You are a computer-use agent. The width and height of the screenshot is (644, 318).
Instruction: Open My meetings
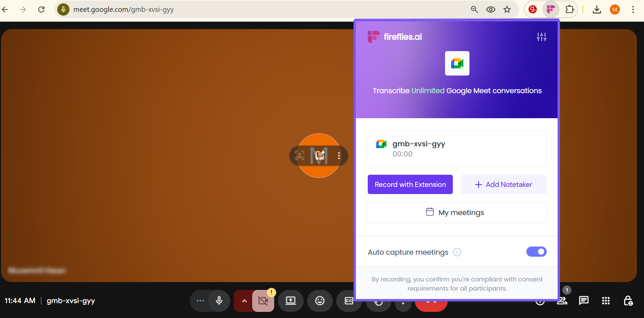tap(457, 213)
